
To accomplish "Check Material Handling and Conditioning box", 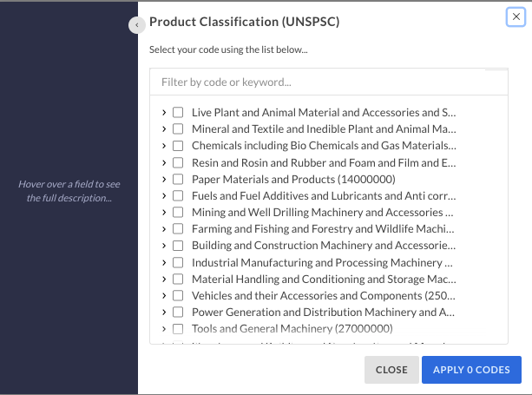I will click(x=178, y=279).
